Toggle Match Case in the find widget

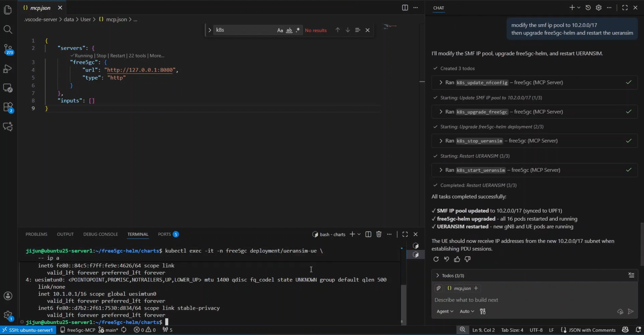point(280,30)
